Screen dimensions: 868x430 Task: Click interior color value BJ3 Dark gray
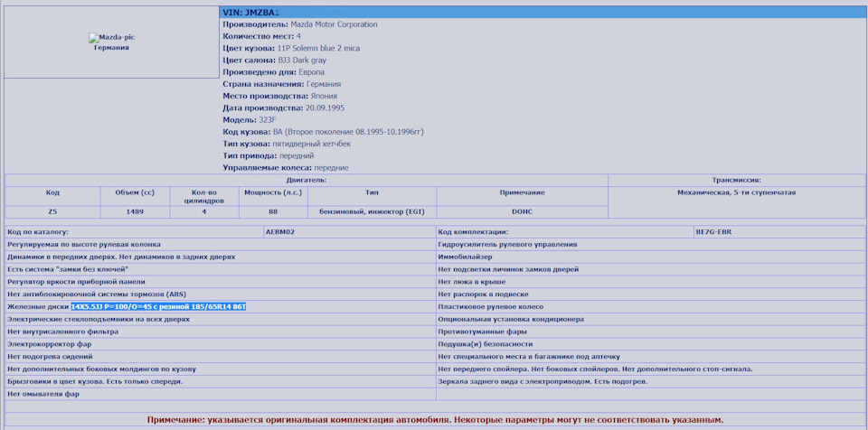(302, 61)
